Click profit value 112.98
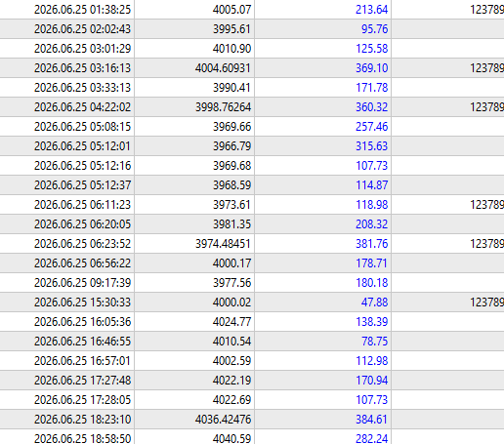The width and height of the screenshot is (504, 444). tap(371, 361)
